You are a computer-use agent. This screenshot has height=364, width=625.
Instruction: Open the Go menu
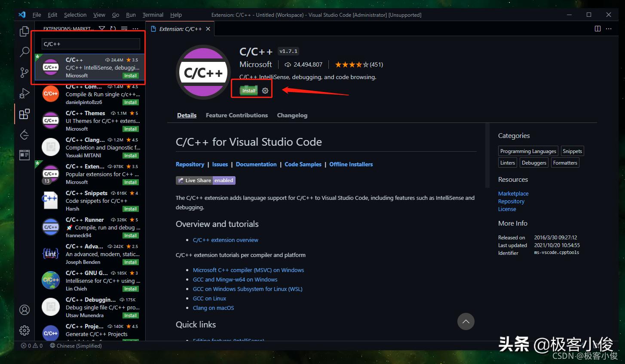[116, 15]
